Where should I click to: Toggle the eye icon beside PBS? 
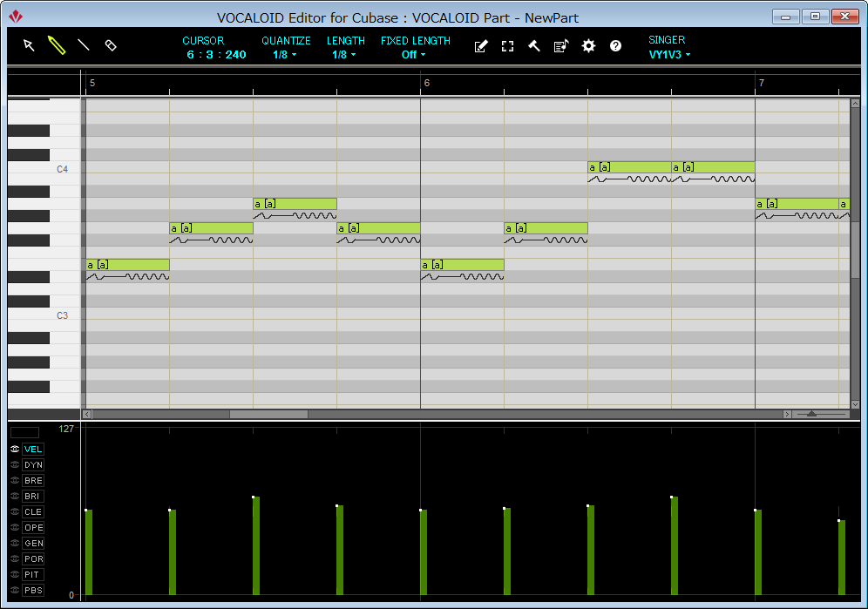15,590
